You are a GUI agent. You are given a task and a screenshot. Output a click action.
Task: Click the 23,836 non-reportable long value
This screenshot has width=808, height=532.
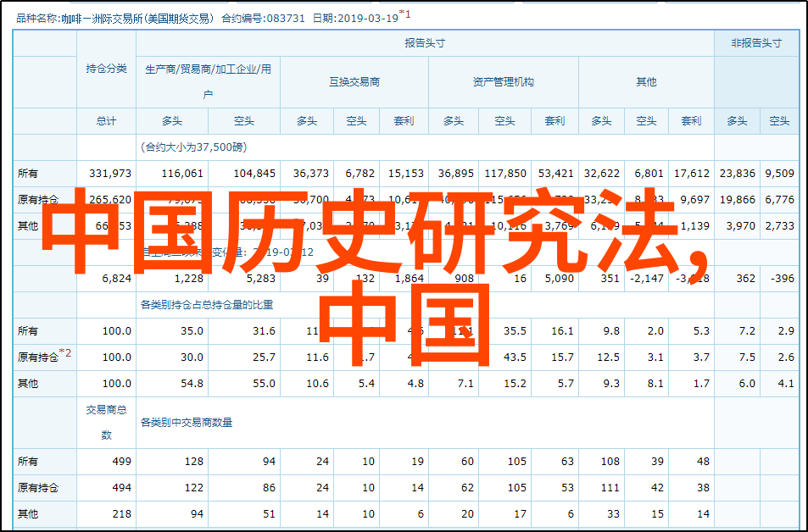(x=736, y=173)
